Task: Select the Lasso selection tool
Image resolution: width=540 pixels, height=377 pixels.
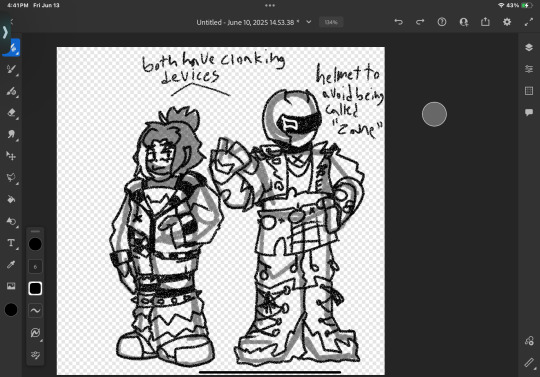Action: 11,178
